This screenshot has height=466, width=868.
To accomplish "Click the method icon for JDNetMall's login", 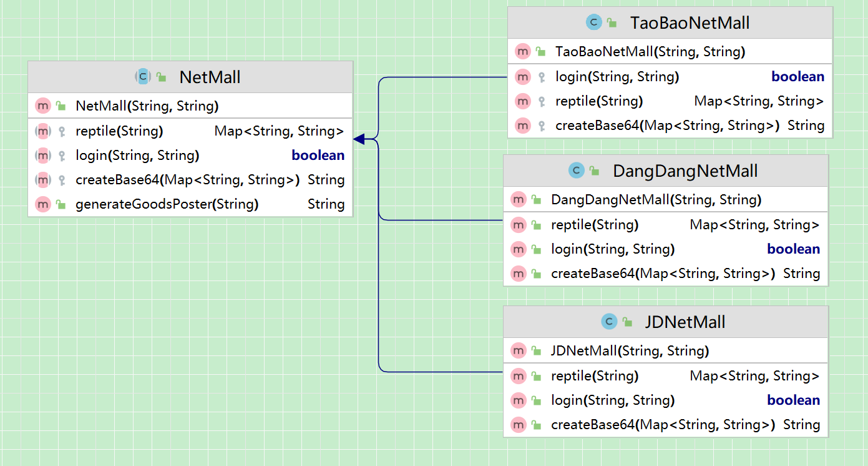I will pos(519,400).
